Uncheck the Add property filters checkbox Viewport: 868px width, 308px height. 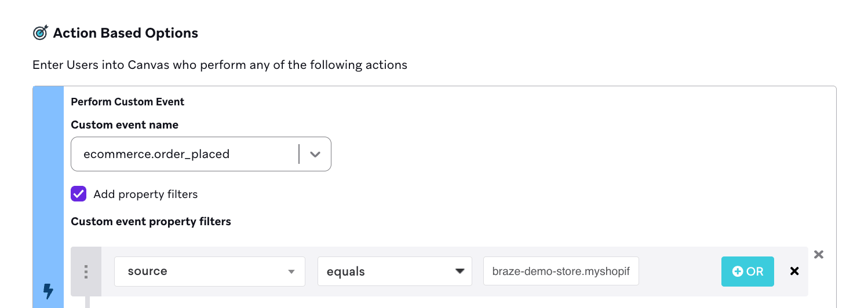tap(79, 194)
